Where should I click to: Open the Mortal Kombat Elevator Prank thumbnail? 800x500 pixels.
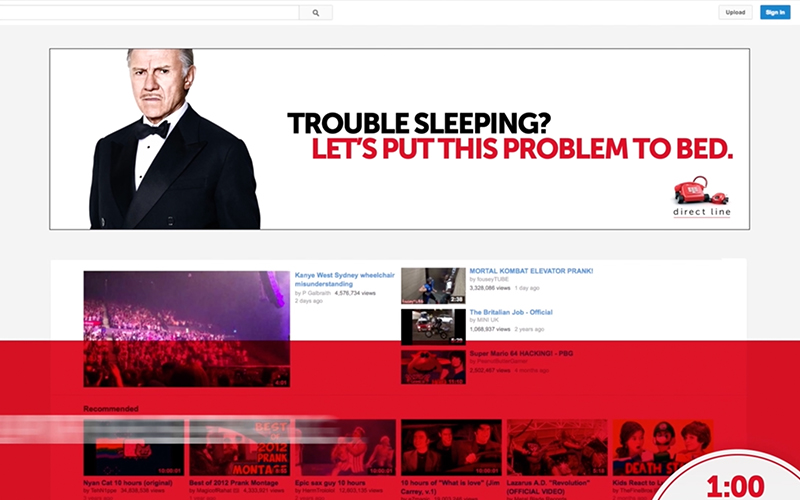[x=433, y=286]
